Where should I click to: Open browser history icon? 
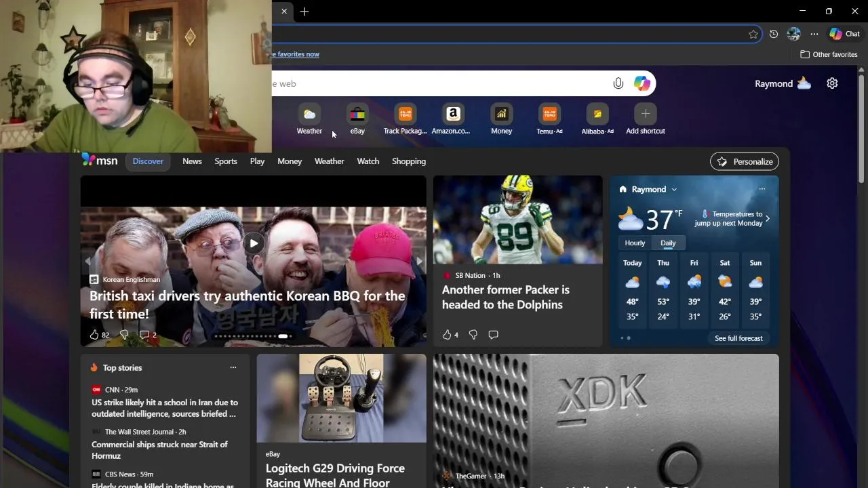coord(774,34)
